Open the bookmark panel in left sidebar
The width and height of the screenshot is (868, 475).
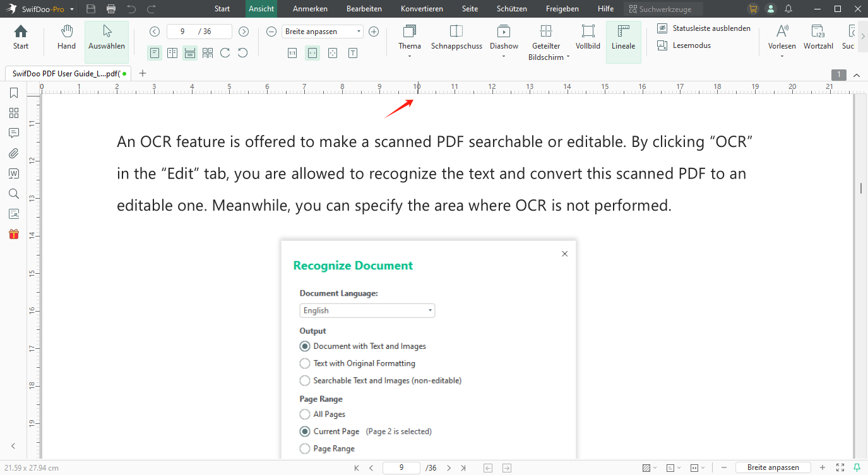pyautogui.click(x=13, y=93)
